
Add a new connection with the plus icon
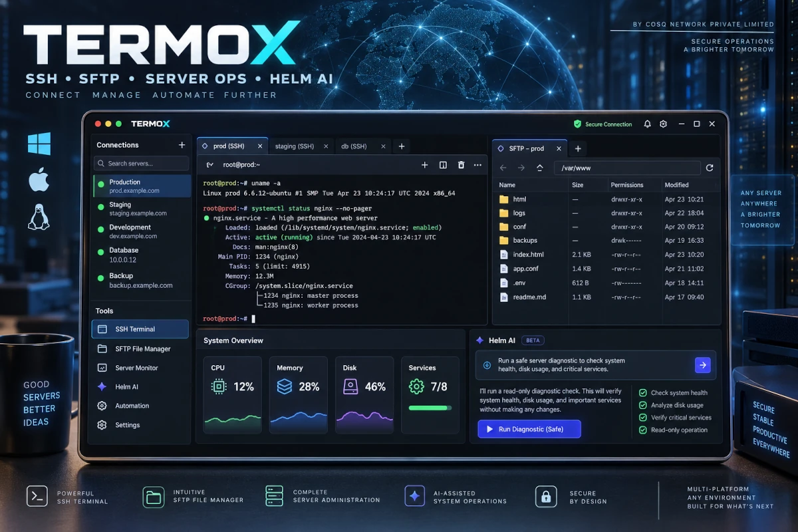(182, 145)
